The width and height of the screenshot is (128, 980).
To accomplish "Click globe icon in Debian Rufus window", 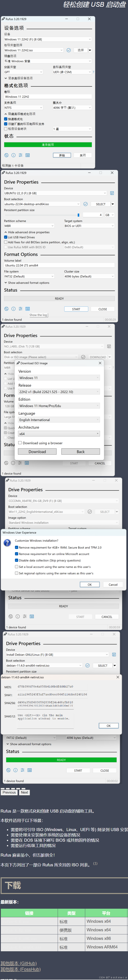I will click(x=8, y=770).
